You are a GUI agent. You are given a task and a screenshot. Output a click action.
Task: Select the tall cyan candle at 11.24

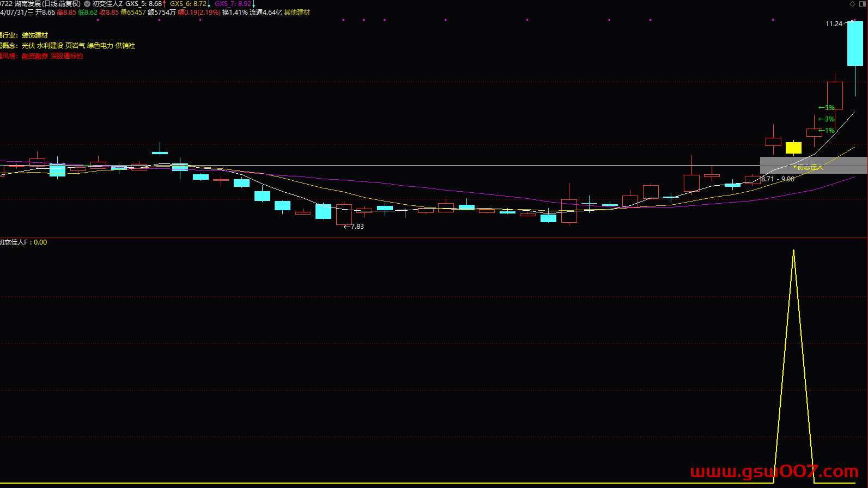[855, 44]
